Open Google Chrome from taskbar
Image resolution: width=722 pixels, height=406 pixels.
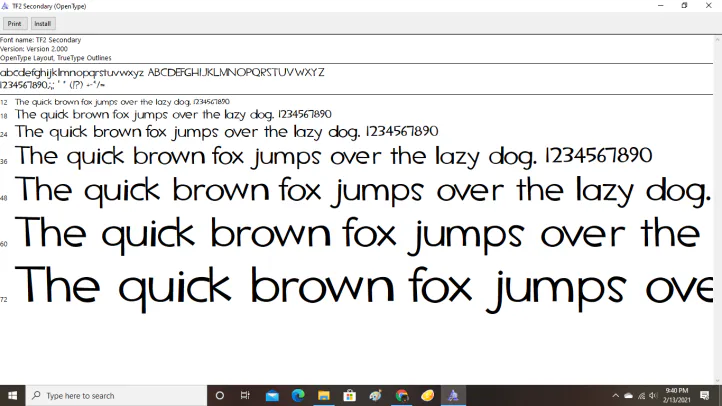pos(402,395)
